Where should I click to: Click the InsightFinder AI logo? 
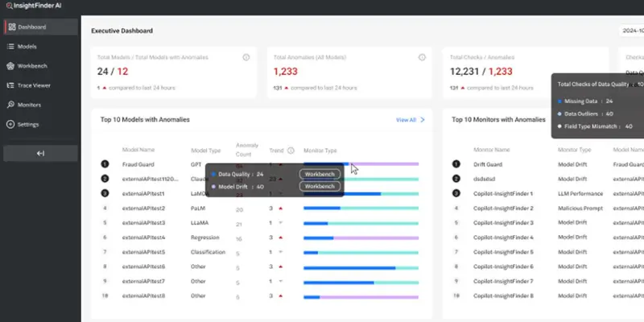[x=34, y=6]
